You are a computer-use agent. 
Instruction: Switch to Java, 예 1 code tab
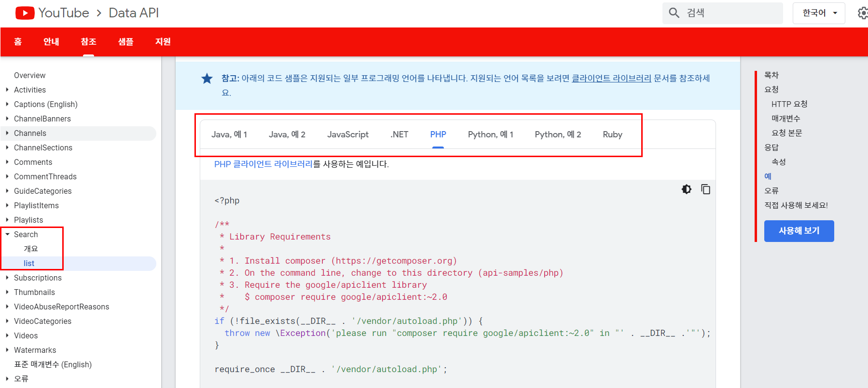pos(229,134)
